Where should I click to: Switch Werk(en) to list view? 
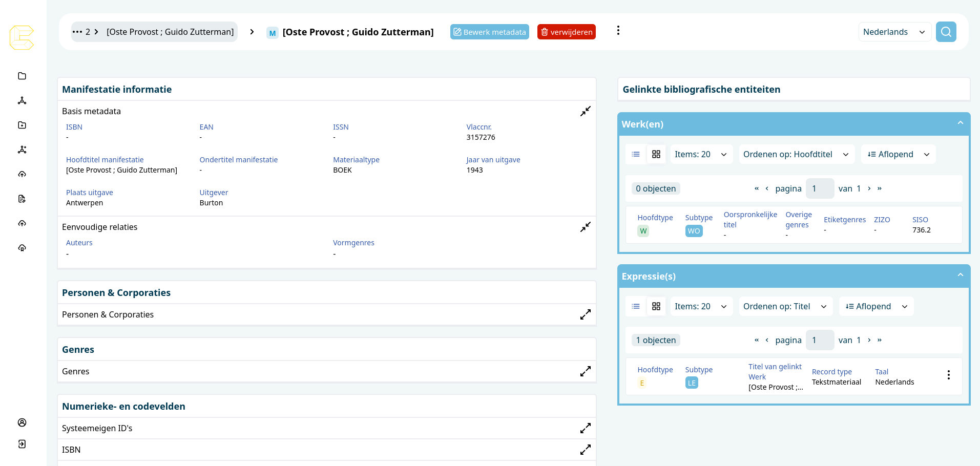tap(636, 154)
